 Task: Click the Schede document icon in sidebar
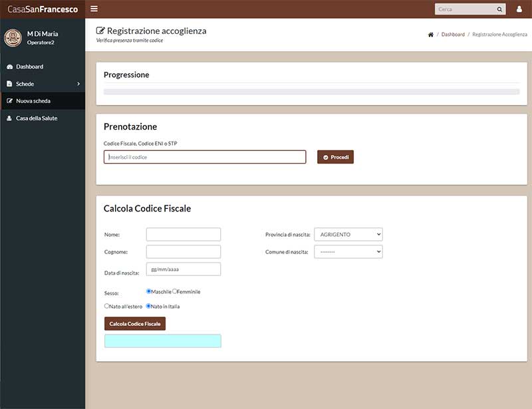pyautogui.click(x=9, y=84)
